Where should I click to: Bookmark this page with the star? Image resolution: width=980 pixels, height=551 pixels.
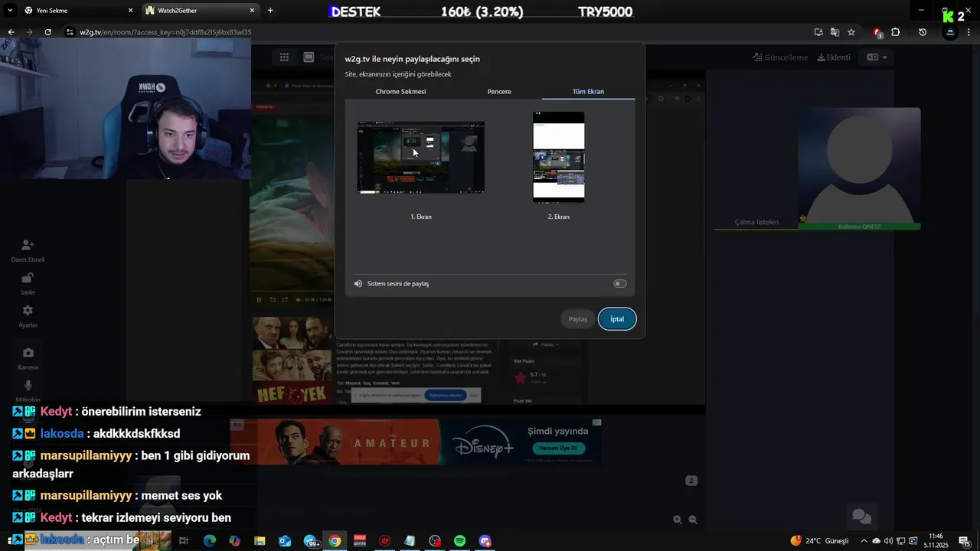coord(851,32)
